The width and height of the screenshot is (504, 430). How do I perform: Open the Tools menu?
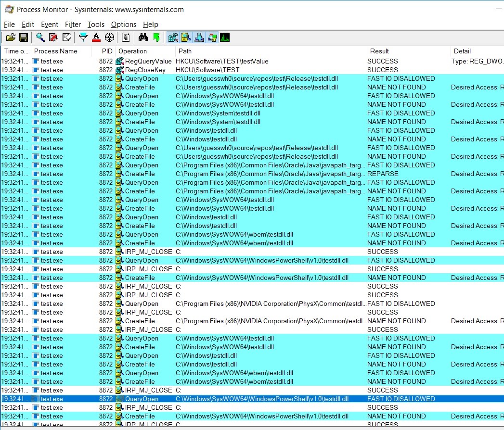click(96, 25)
